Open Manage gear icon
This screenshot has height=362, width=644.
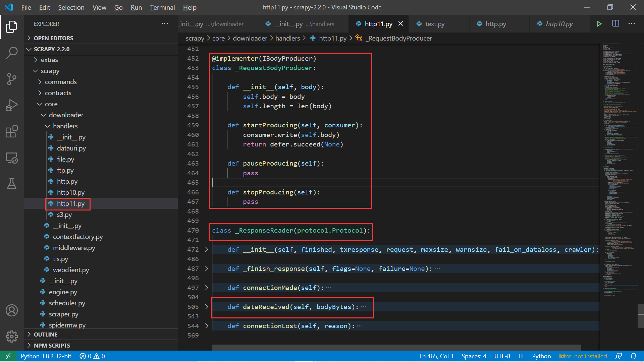(12, 336)
